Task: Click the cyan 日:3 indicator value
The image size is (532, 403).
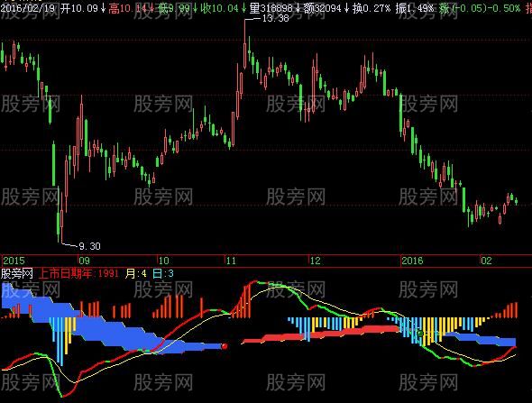Action: [x=163, y=273]
